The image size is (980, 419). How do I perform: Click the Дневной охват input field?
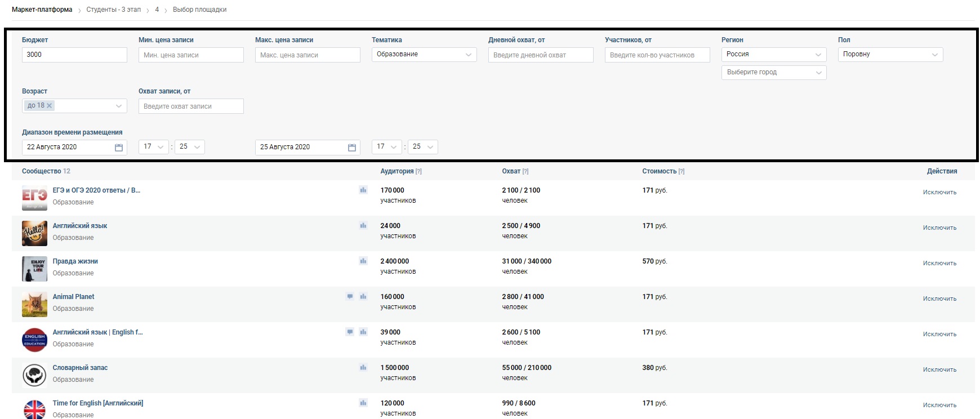(541, 55)
